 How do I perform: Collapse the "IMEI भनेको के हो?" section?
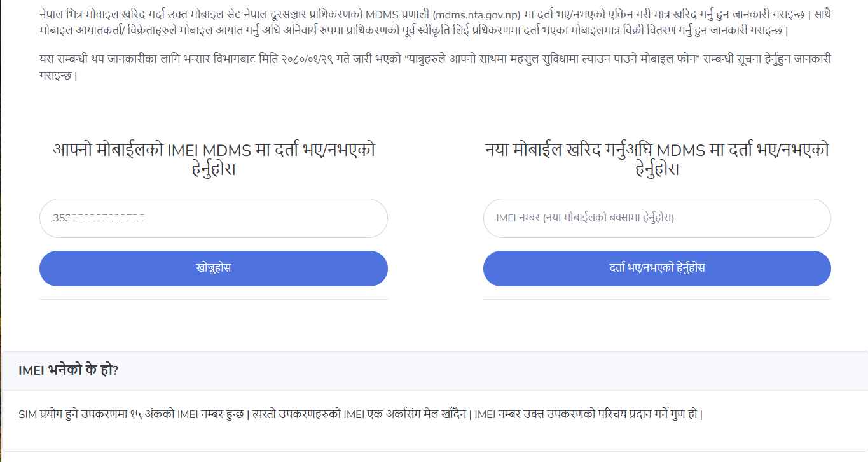(69, 370)
